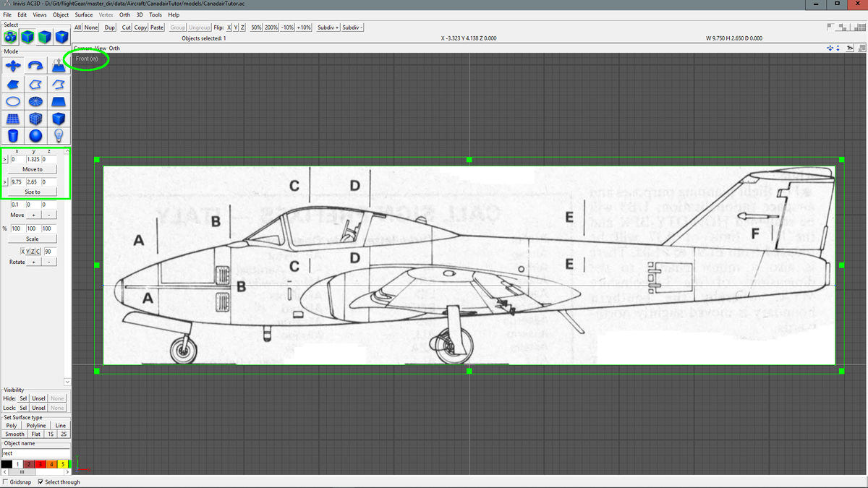
Task: Open the Tools menu
Action: pyautogui.click(x=155, y=14)
